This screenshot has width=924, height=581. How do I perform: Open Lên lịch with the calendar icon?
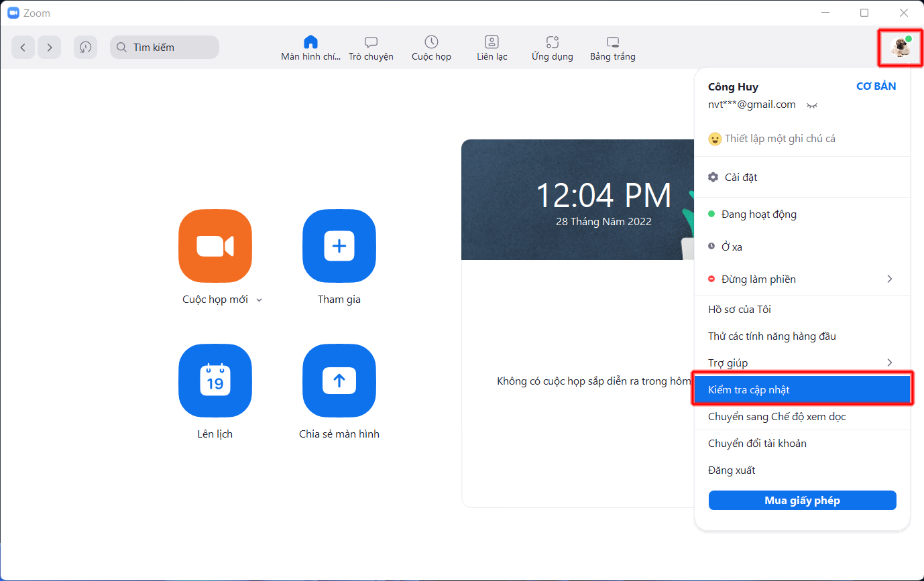(x=215, y=381)
